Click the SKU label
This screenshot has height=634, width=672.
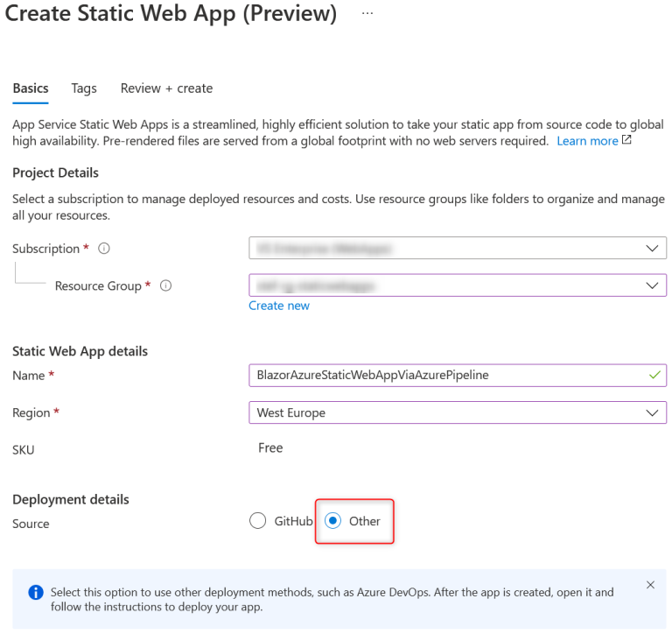tap(23, 450)
